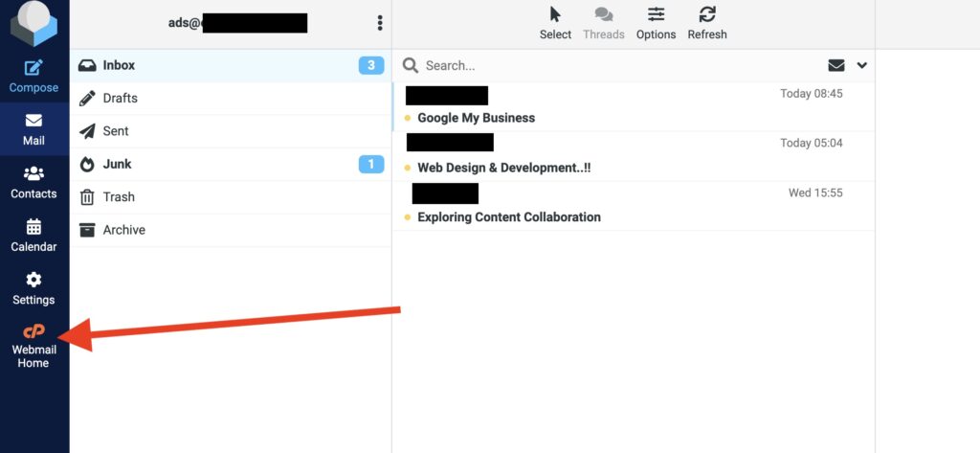Open the account three-dot menu
The width and height of the screenshot is (980, 453).
pos(380,23)
